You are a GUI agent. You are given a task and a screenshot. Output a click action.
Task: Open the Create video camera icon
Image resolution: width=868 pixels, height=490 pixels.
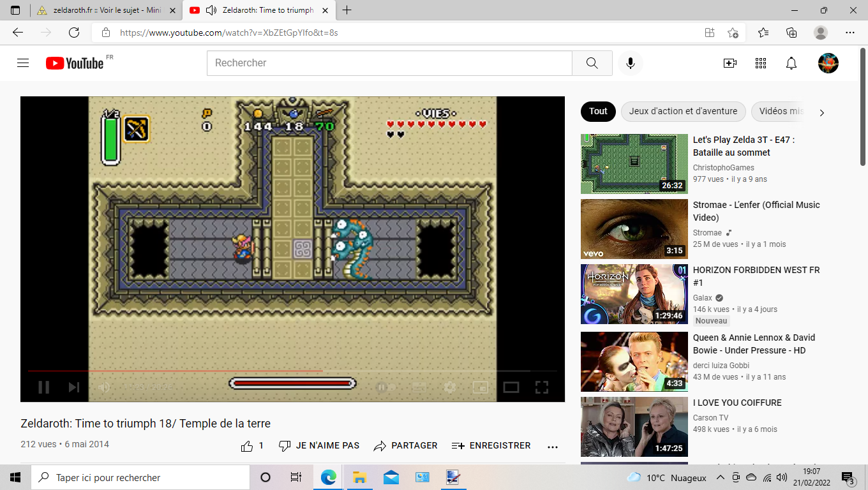pyautogui.click(x=730, y=63)
